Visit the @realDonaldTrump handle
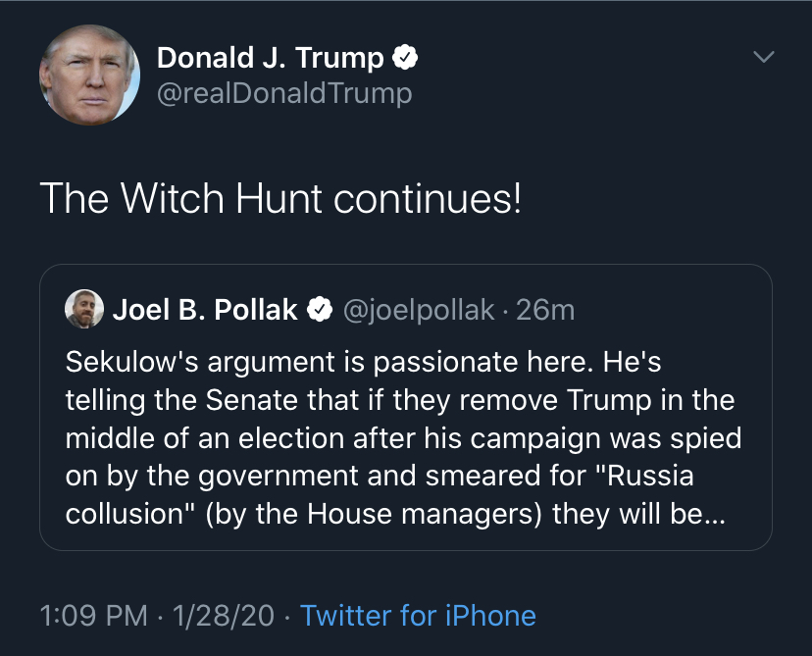Viewport: 812px width, 656px height. 284,93
